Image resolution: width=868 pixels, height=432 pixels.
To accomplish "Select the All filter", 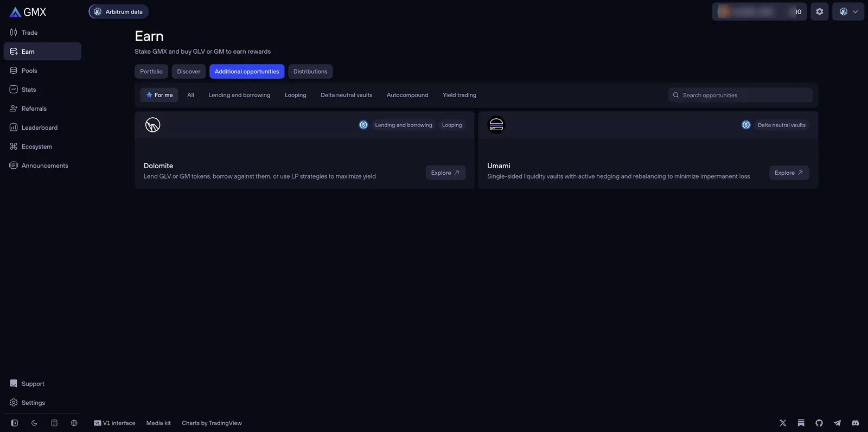I will point(190,95).
